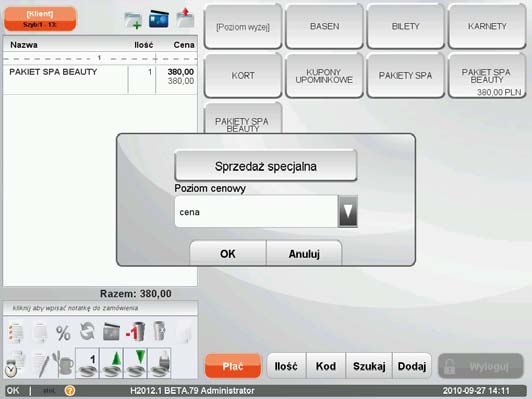Click the Razem: 380,00 total
Screen dimensions: 532x399
click(135, 293)
